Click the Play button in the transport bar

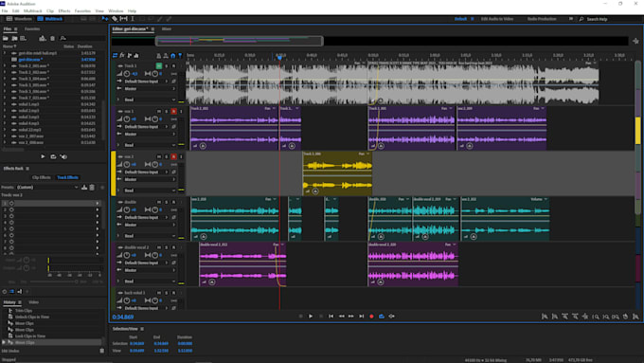pos(311,317)
